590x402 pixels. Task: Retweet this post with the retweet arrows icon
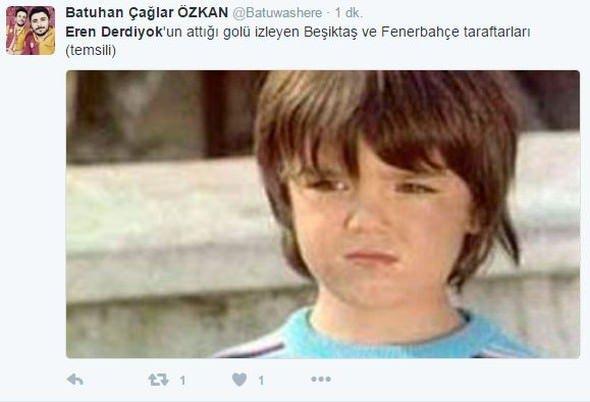click(158, 379)
